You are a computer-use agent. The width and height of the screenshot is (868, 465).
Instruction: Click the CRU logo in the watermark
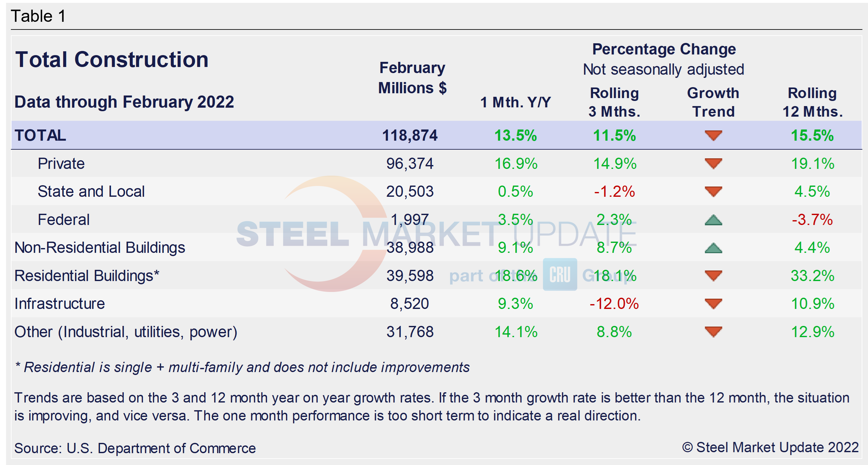point(560,274)
